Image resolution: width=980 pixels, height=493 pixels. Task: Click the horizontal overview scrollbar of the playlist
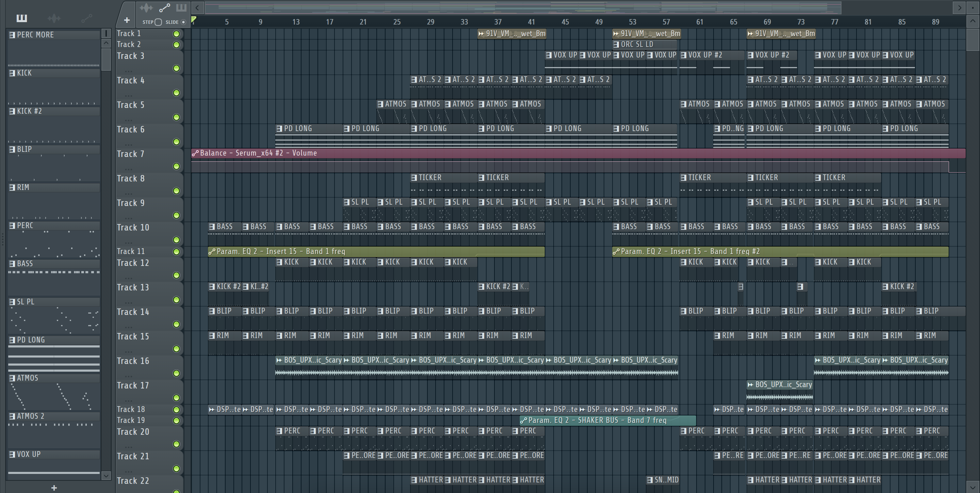523,7
